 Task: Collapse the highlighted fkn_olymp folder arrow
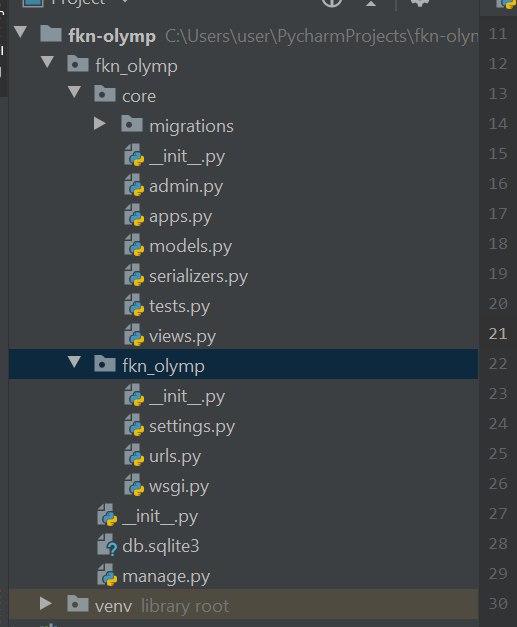coord(74,362)
